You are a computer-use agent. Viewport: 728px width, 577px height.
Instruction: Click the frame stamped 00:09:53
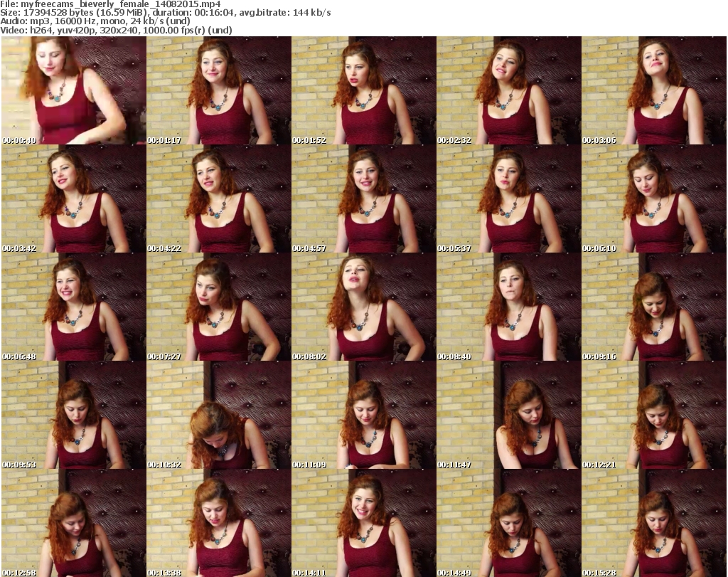click(74, 415)
